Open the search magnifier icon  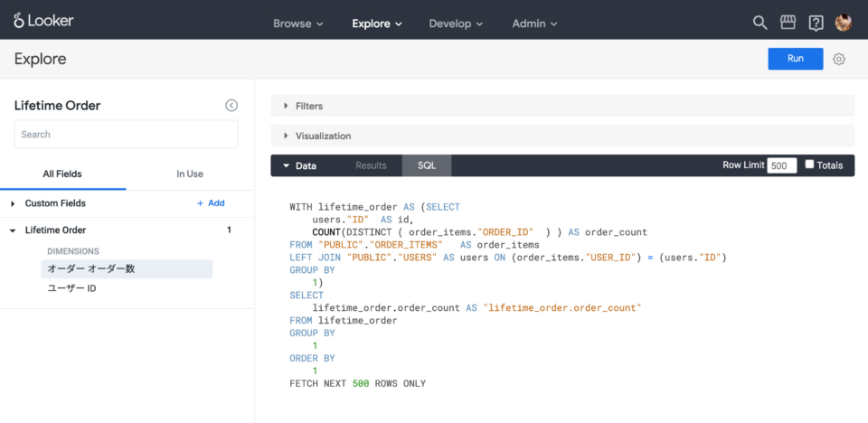pos(760,23)
